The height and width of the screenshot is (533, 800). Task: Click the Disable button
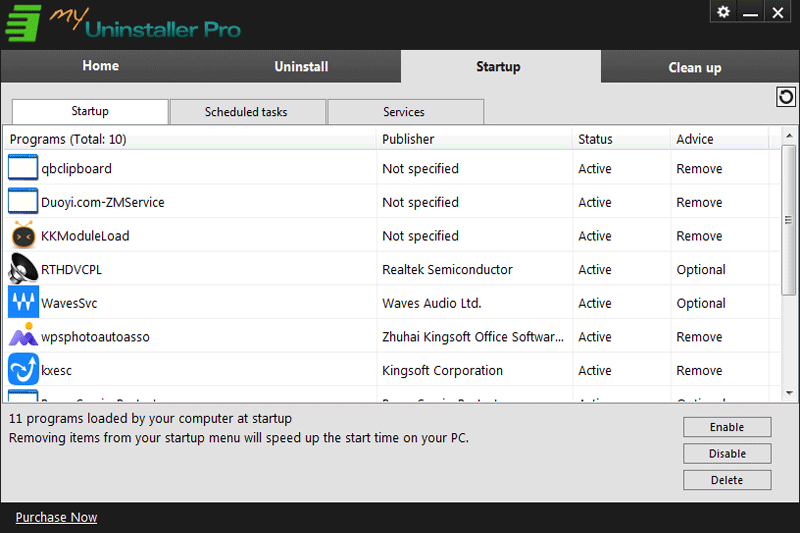727,453
